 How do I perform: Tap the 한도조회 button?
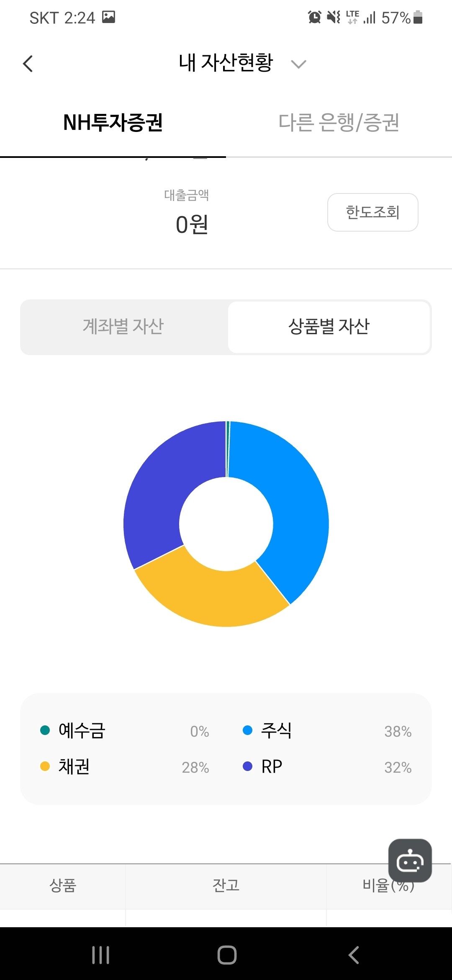coord(373,212)
